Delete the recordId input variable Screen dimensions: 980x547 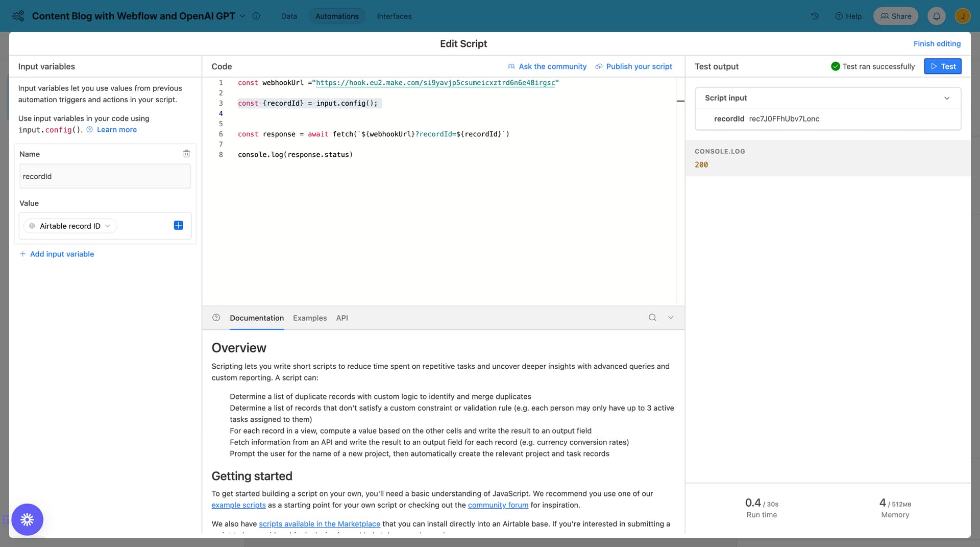186,154
